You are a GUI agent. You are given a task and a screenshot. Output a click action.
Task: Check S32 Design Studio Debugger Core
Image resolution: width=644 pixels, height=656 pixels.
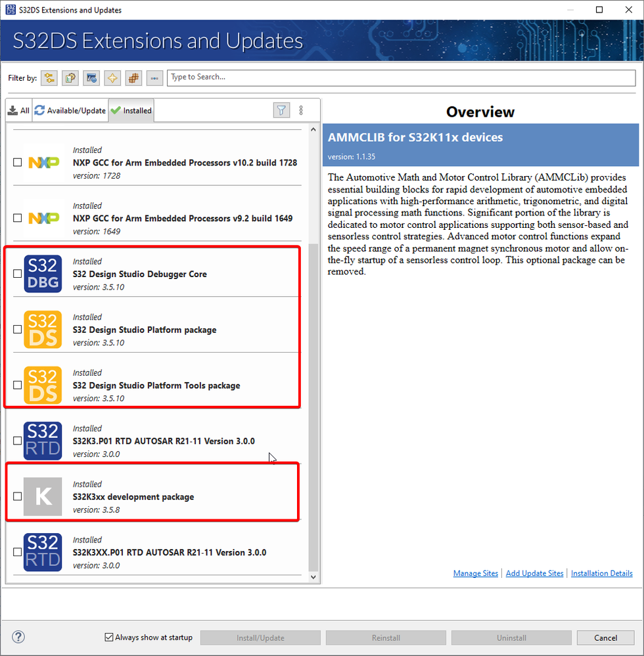(x=17, y=274)
